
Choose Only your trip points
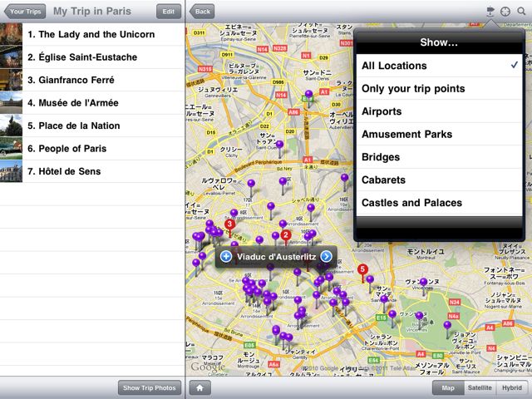pyautogui.click(x=439, y=89)
